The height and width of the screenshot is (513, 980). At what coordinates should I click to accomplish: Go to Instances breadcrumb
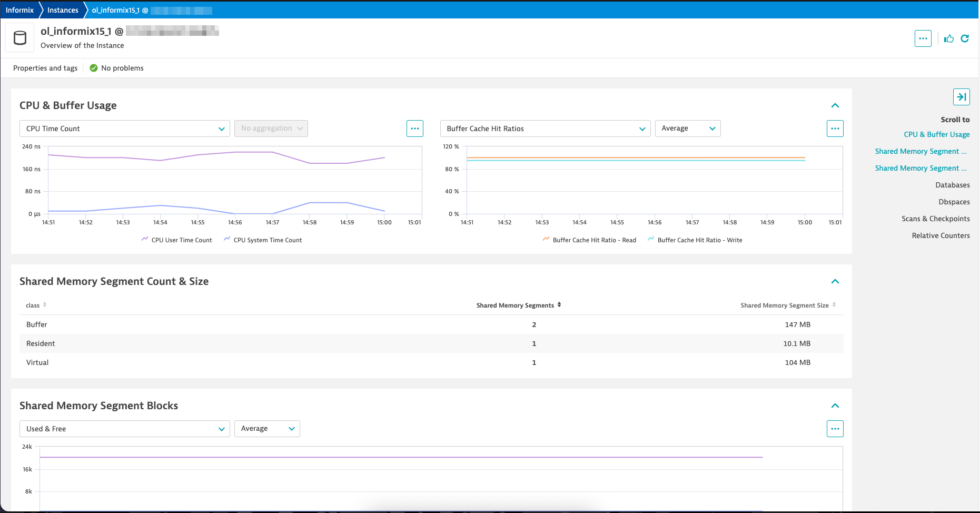[x=63, y=10]
